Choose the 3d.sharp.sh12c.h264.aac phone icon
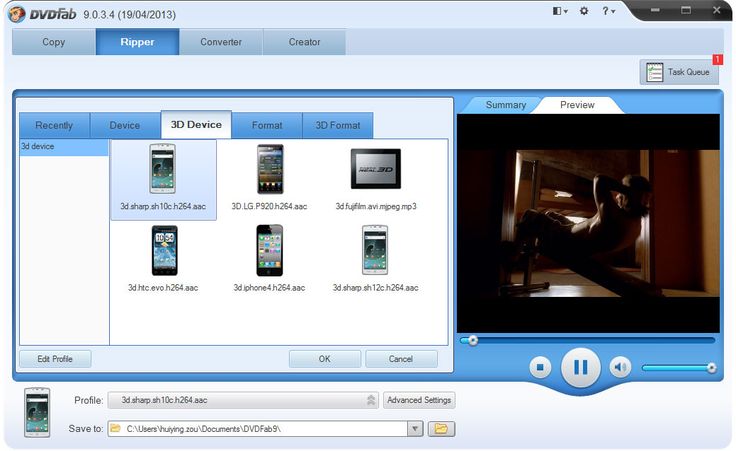Screen dimensions: 736x451 click(375, 250)
